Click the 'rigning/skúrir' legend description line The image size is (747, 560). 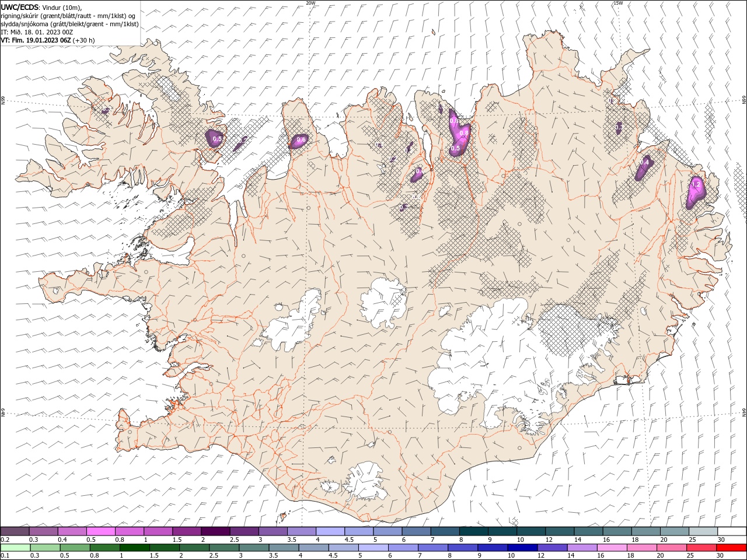[x=68, y=16]
